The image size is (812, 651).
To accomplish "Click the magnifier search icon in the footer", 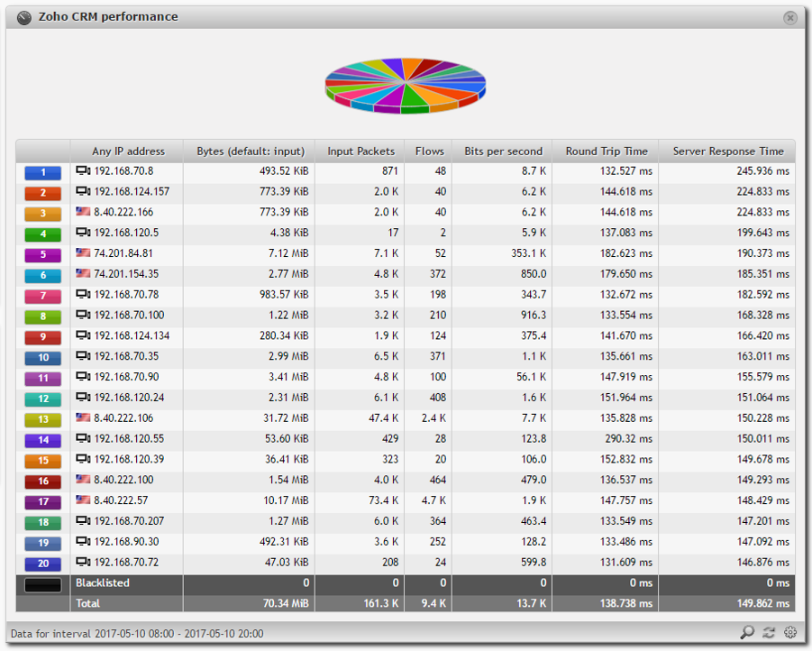I will pyautogui.click(x=747, y=632).
